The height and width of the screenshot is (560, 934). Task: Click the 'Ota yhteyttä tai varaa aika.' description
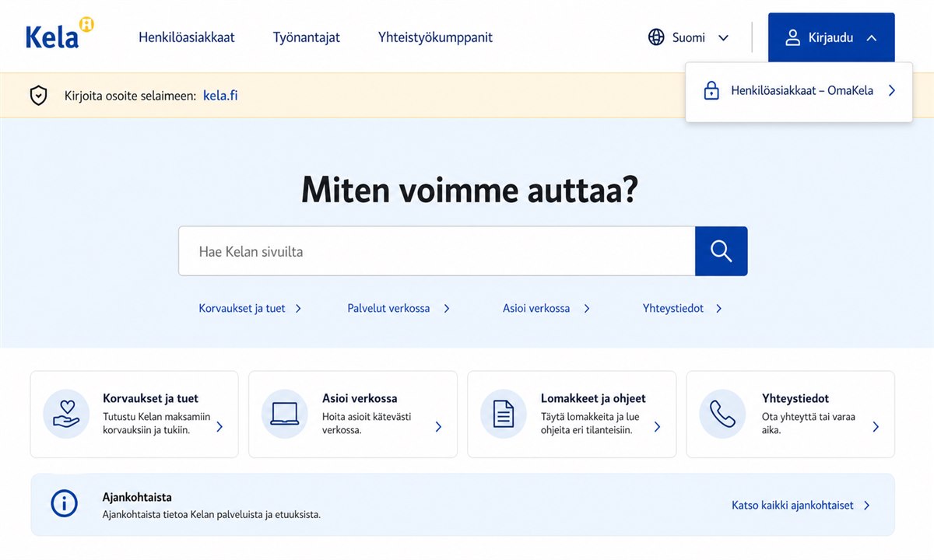click(x=809, y=423)
